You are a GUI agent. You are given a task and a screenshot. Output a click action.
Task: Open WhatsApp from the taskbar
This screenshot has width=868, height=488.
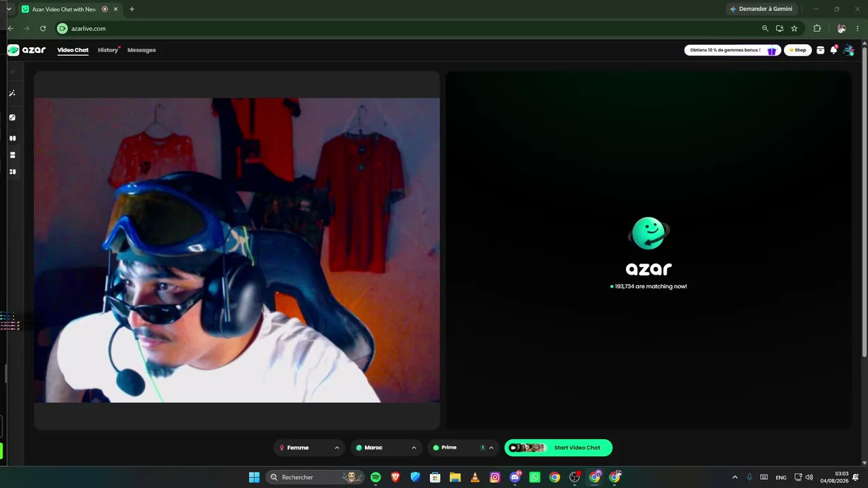pyautogui.click(x=534, y=477)
